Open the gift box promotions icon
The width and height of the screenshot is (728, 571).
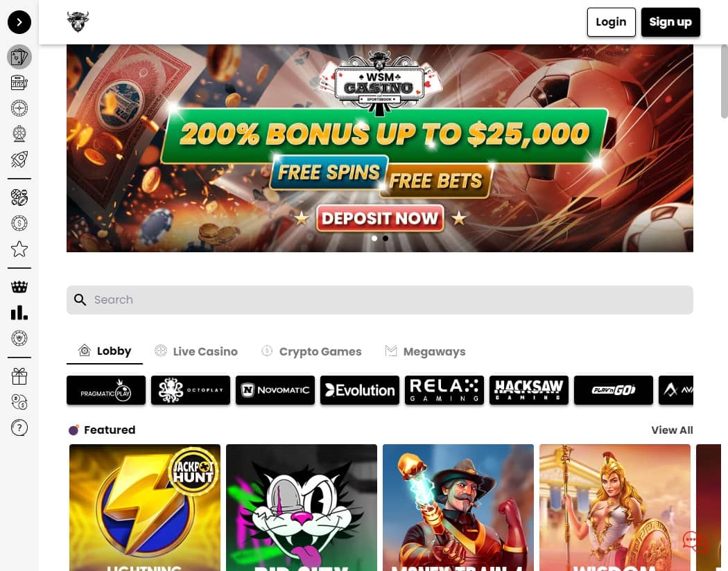coord(19,376)
